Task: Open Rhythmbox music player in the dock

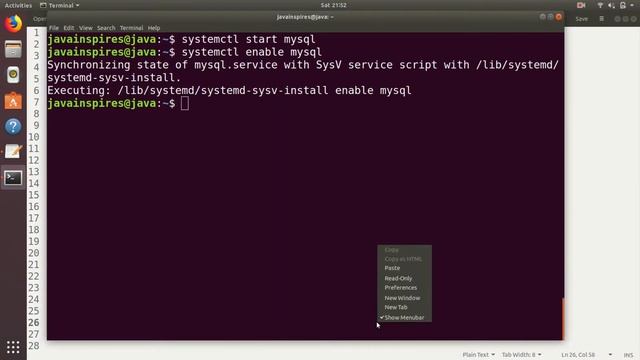Action: 13,75
